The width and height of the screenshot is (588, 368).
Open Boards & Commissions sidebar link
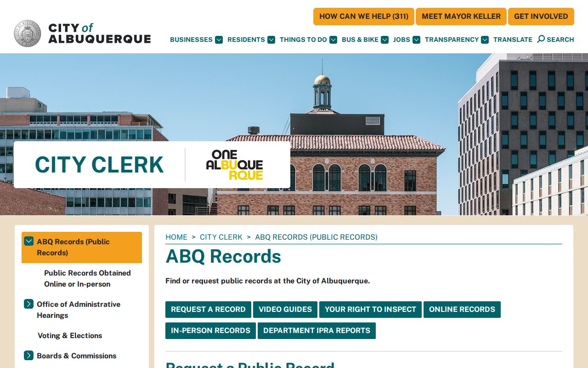tap(77, 356)
